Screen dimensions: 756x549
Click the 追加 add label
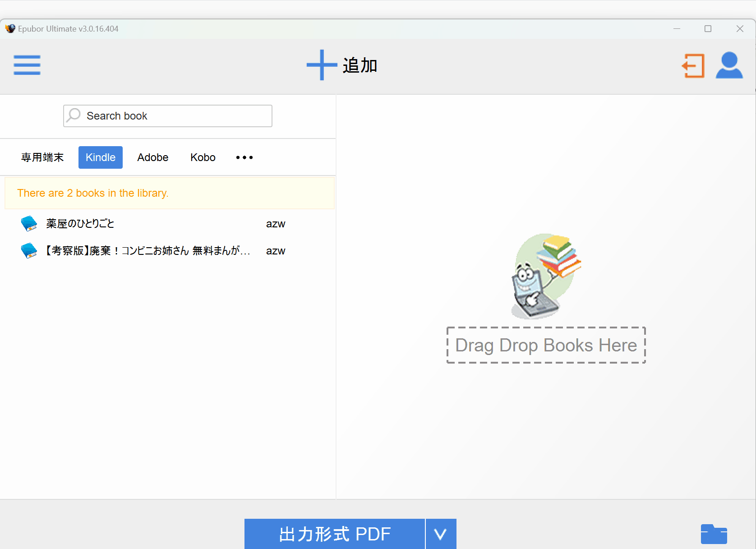[360, 65]
